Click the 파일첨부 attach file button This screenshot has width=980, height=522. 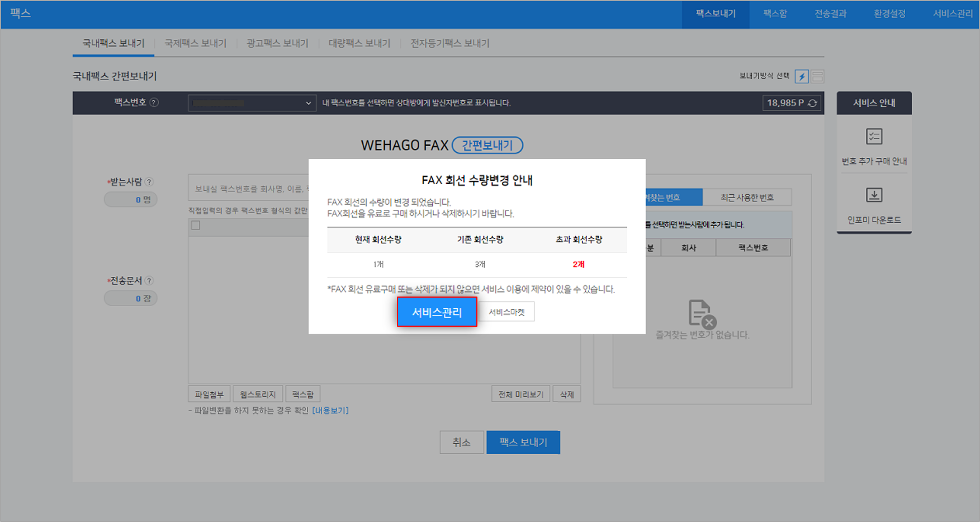(209, 394)
